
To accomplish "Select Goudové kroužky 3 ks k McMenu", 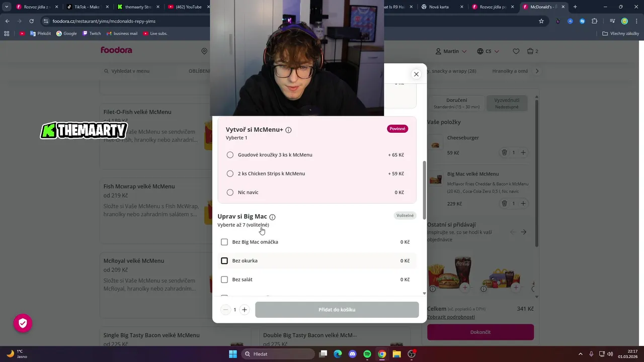I will point(317,155).
